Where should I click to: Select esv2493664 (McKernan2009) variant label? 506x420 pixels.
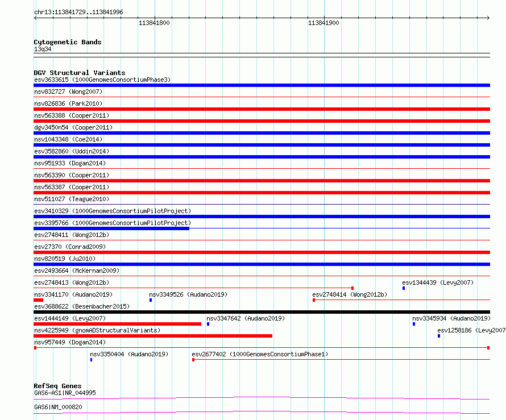click(77, 271)
